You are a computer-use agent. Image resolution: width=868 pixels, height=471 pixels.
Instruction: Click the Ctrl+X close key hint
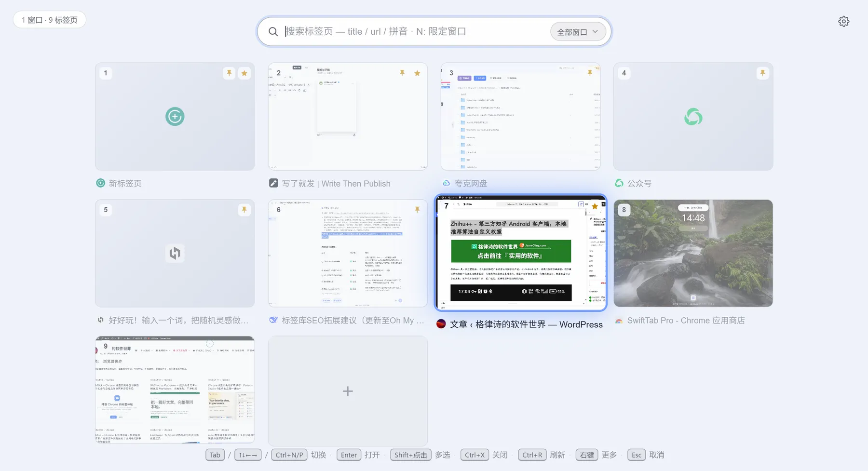point(475,455)
